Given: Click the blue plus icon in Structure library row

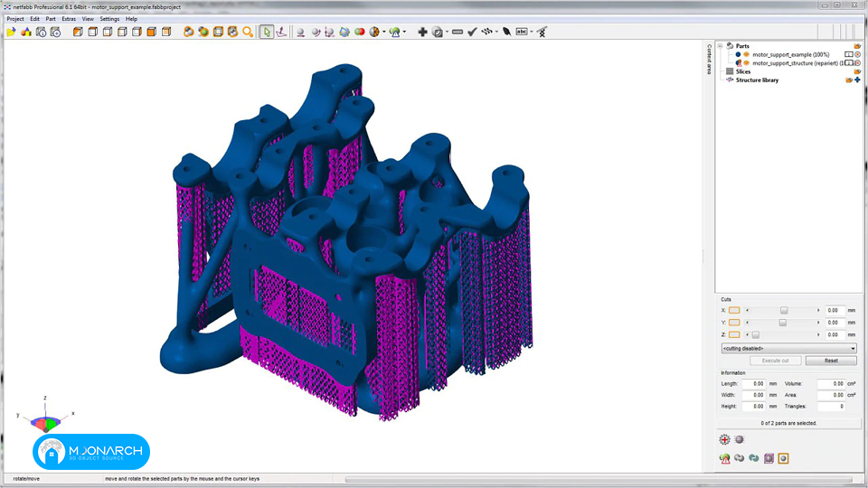Looking at the screenshot, I should pos(857,80).
